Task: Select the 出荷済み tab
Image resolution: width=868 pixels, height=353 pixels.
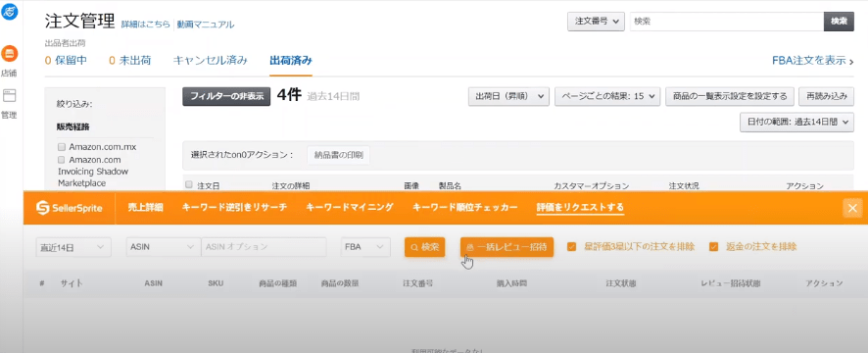Action: 291,61
